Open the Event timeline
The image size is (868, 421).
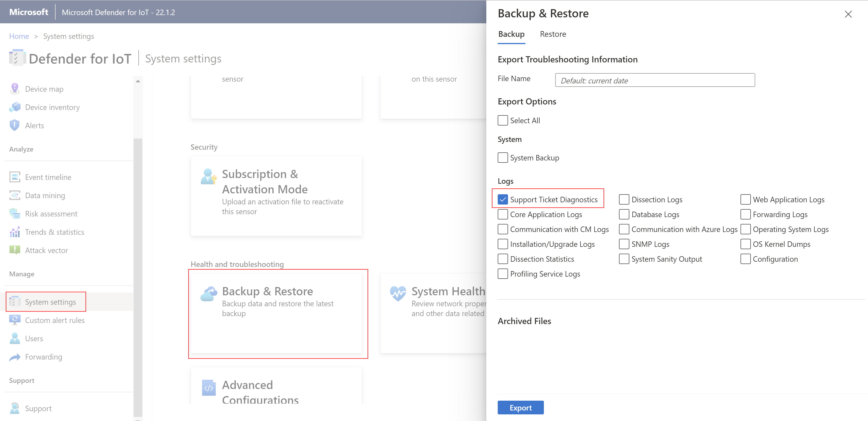[48, 177]
